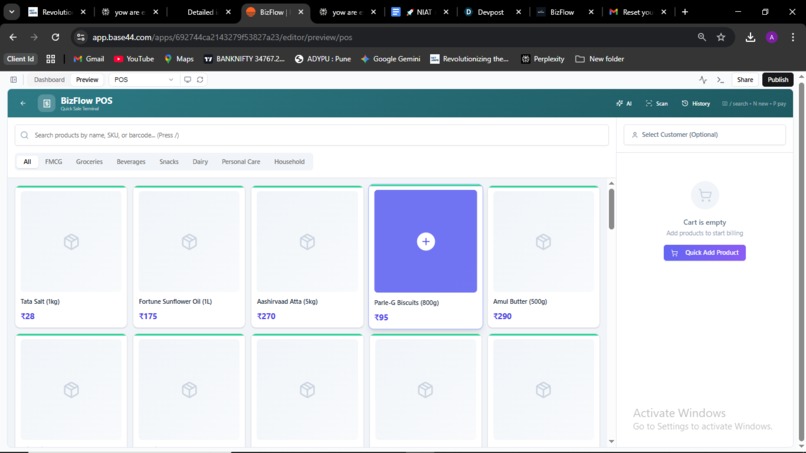This screenshot has width=806, height=453.
Task: Click the zoom magnifier in address bar
Action: 702,37
